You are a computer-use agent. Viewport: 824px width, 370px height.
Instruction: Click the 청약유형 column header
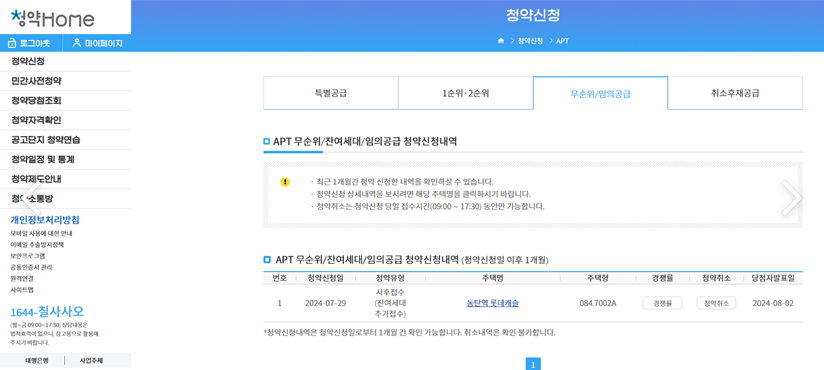pos(390,278)
